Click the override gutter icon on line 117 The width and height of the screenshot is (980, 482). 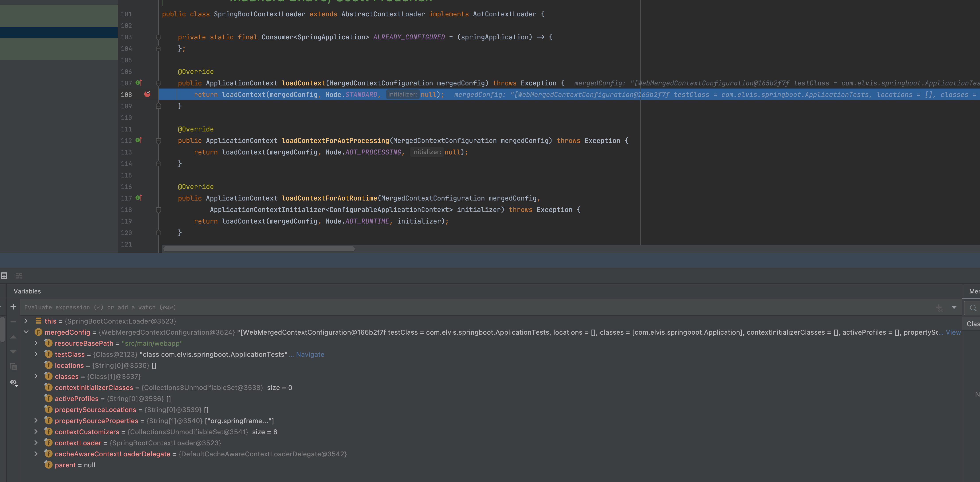139,198
